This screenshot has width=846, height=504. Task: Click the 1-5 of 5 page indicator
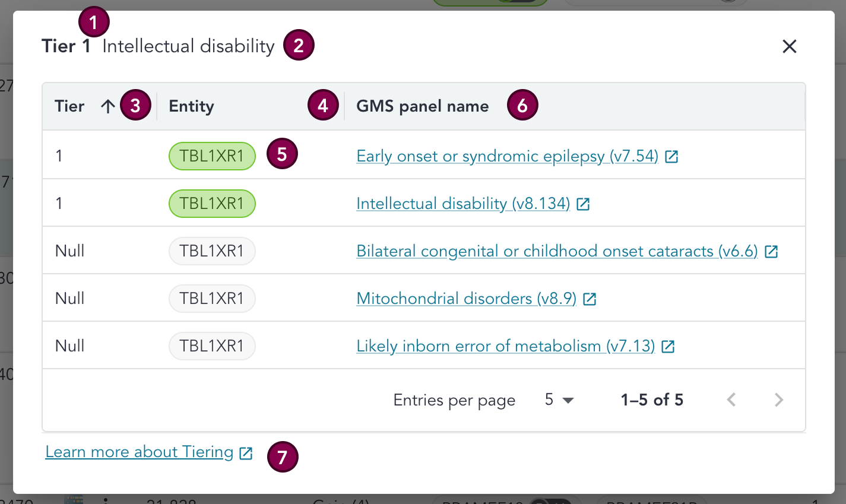pyautogui.click(x=651, y=400)
